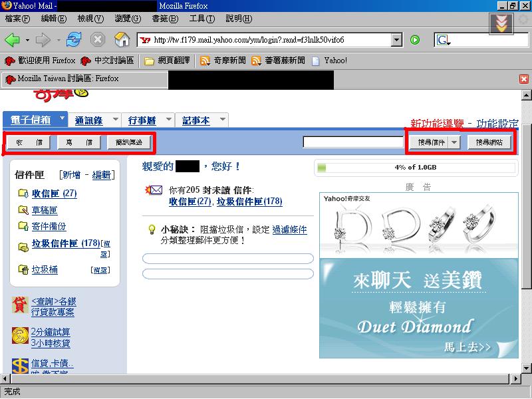
Task: Click the 奇摩新聞 RSS feed icon
Action: [x=205, y=61]
